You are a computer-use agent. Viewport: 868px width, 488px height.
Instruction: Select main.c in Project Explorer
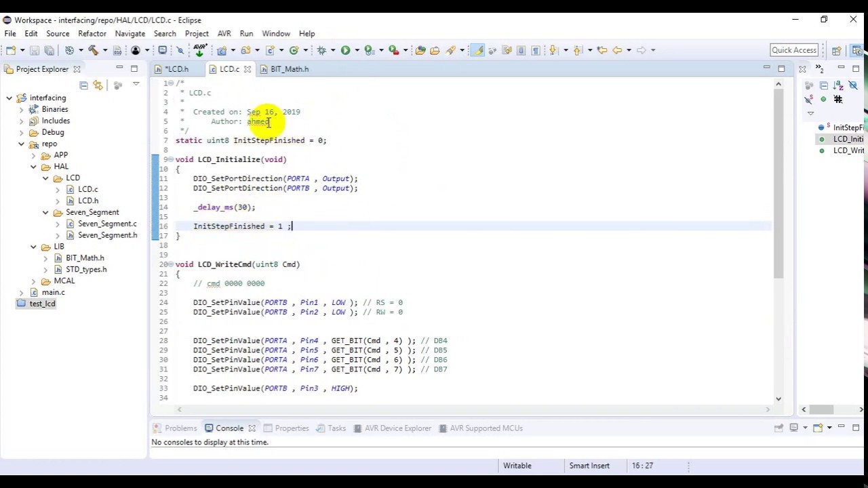[53, 292]
